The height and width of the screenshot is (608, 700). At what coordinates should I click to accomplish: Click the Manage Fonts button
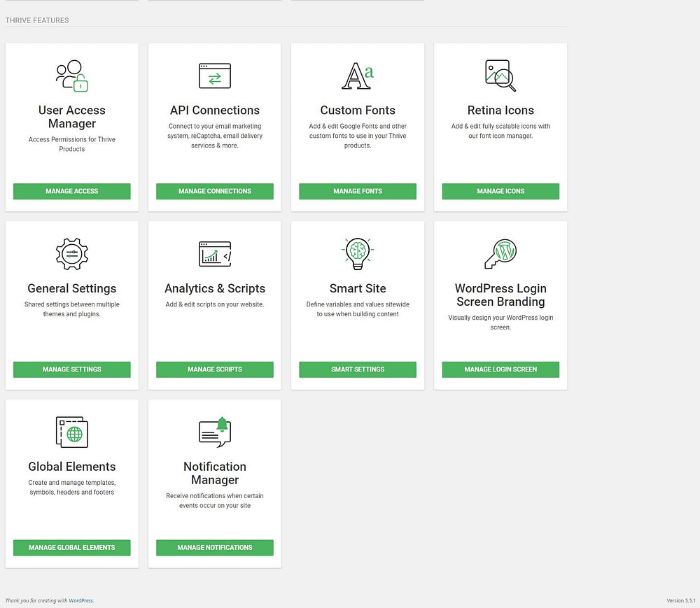click(x=358, y=192)
